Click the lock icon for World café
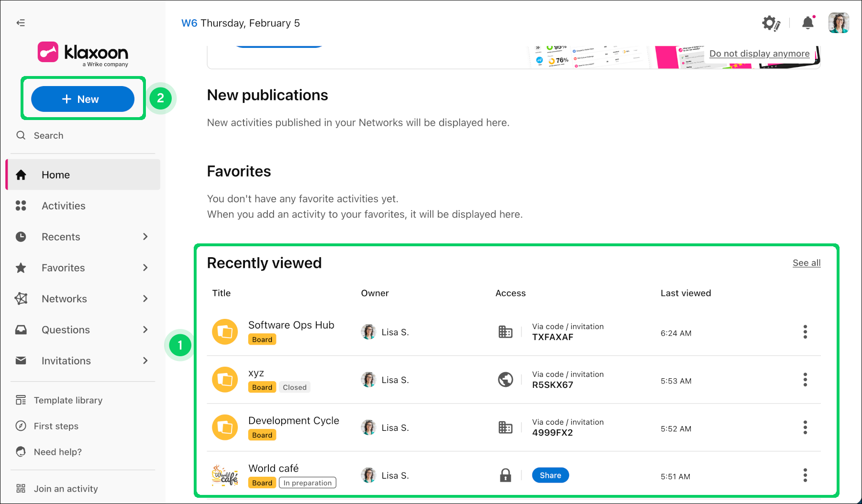The height and width of the screenshot is (504, 862). click(x=505, y=475)
